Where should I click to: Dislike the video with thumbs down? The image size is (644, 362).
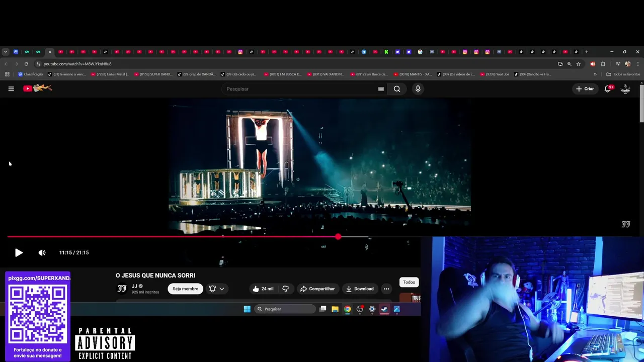click(x=285, y=289)
